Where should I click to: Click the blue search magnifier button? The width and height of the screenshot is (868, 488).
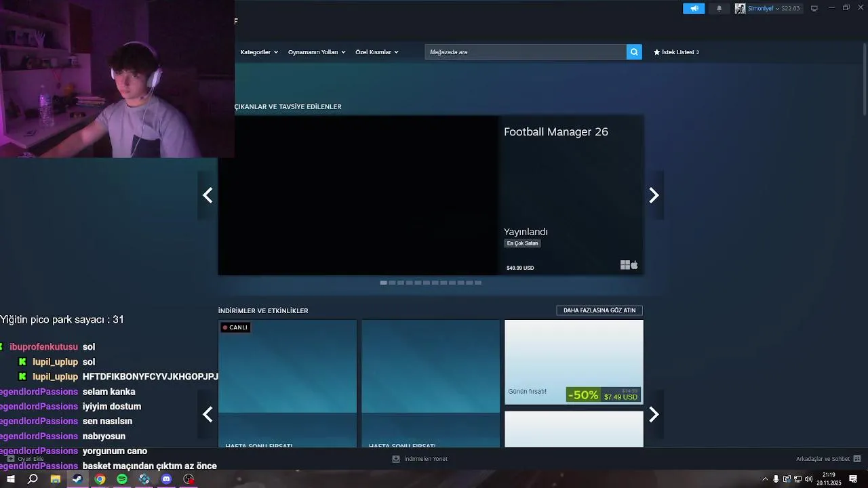click(634, 52)
